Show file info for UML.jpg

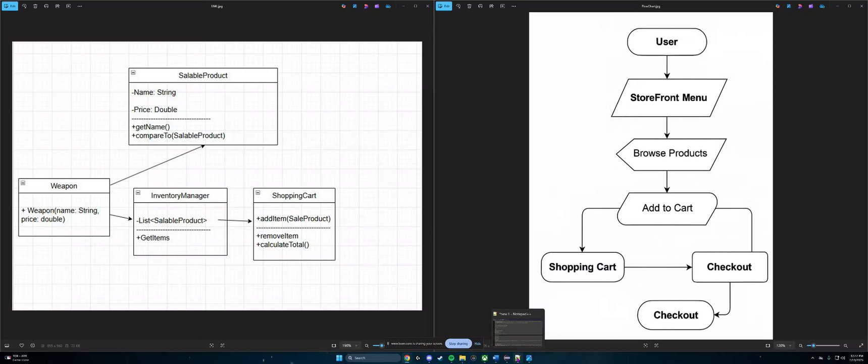[x=32, y=346]
